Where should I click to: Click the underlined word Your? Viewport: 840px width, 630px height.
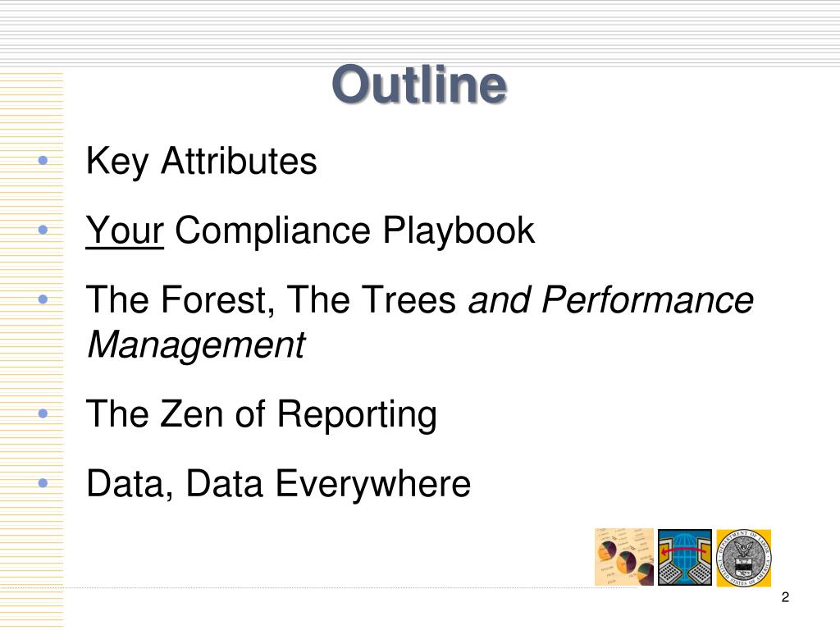(125, 231)
